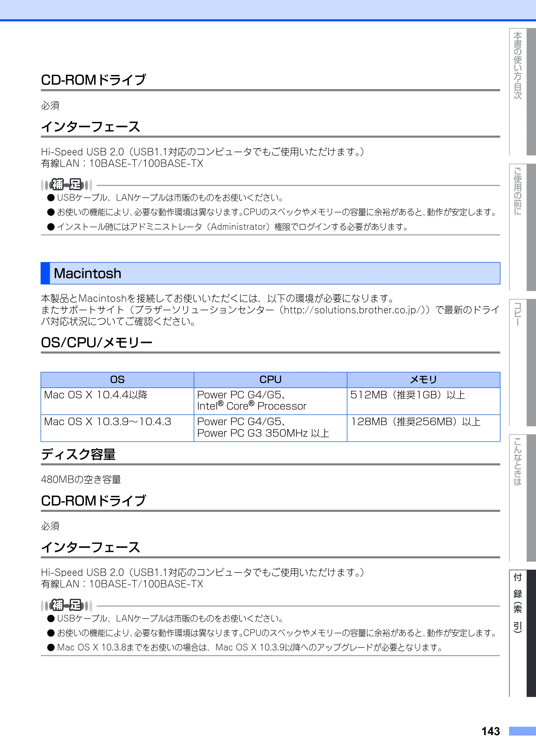The width and height of the screenshot is (536, 756).
Task: Click the メモリ column header
Action: [423, 380]
